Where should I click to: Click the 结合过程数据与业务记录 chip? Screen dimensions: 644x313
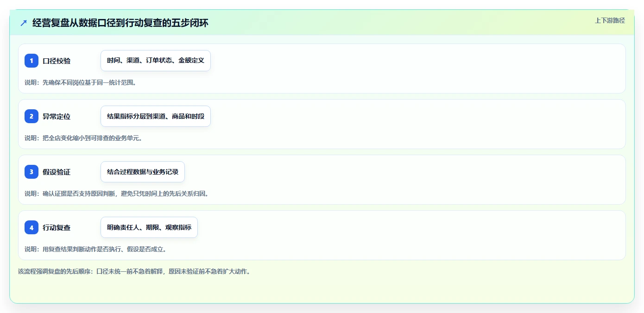pos(143,172)
